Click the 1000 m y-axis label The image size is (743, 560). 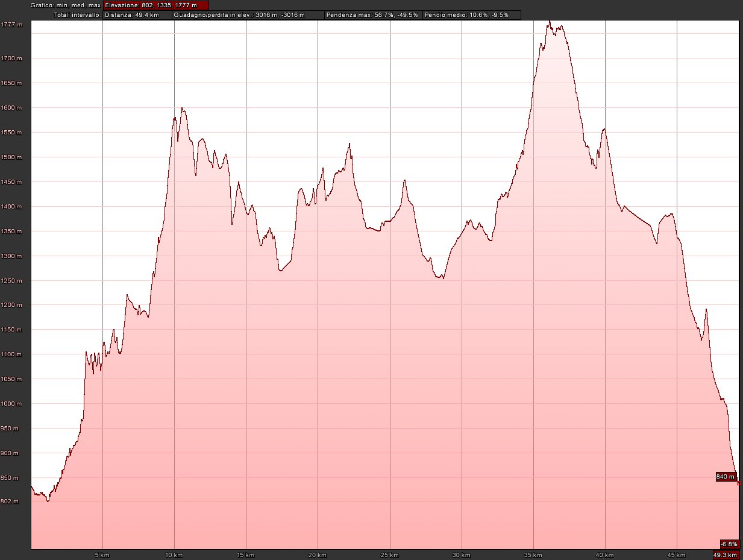pyautogui.click(x=12, y=404)
